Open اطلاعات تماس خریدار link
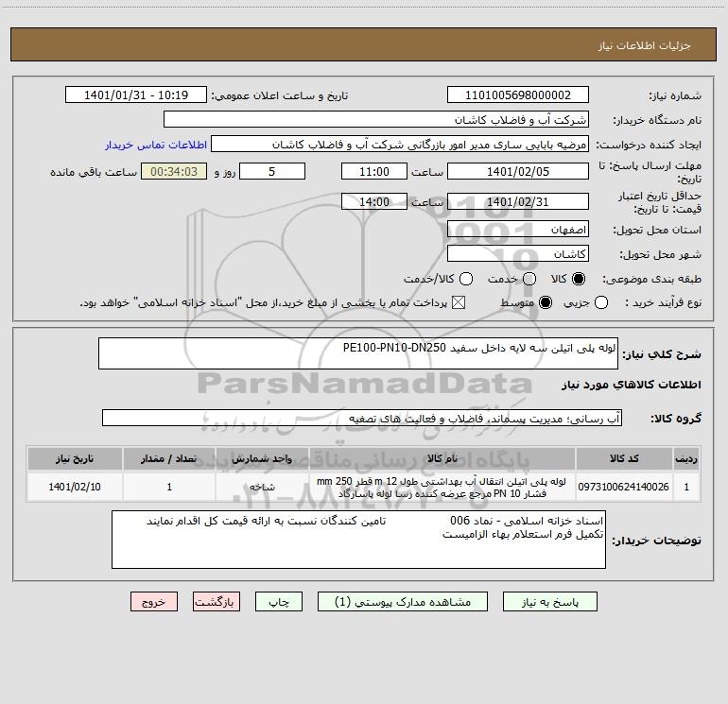The height and width of the screenshot is (704, 728). (156, 145)
